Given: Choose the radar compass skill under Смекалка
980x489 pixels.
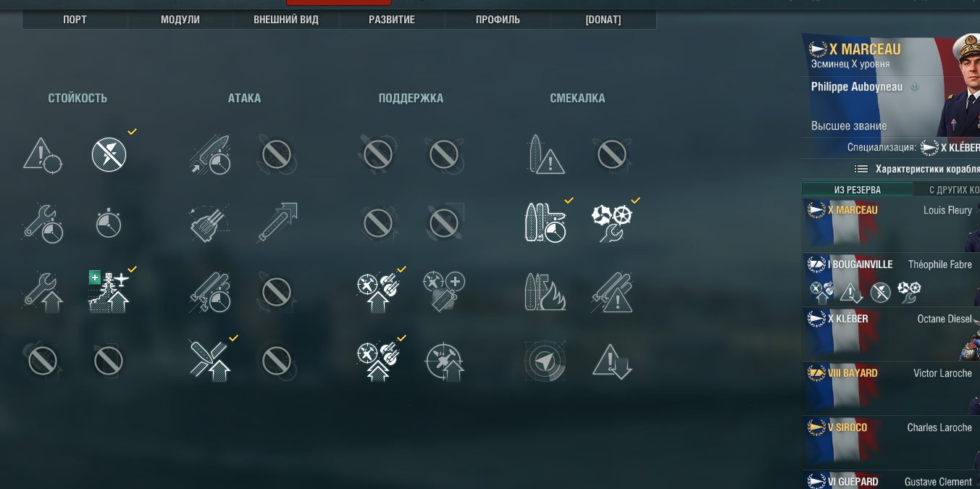Looking at the screenshot, I should point(546,360).
